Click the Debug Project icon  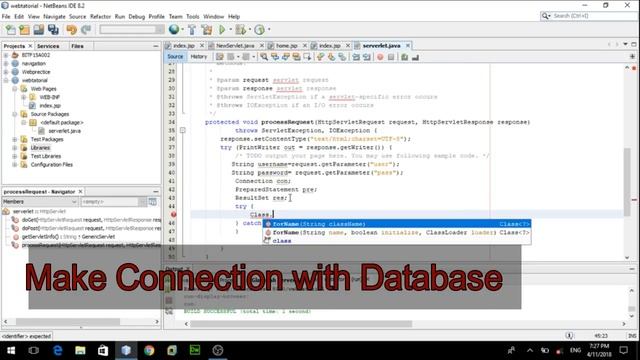241,30
